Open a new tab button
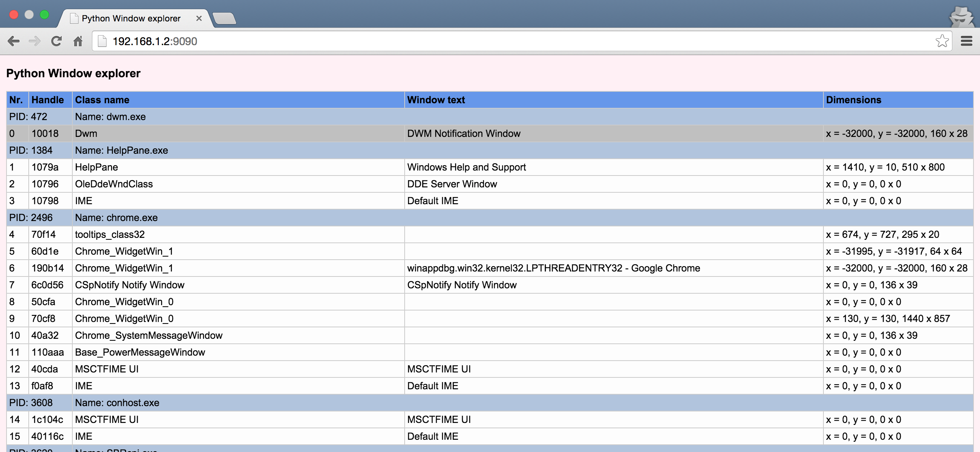Viewport: 980px width, 452px height. (224, 18)
